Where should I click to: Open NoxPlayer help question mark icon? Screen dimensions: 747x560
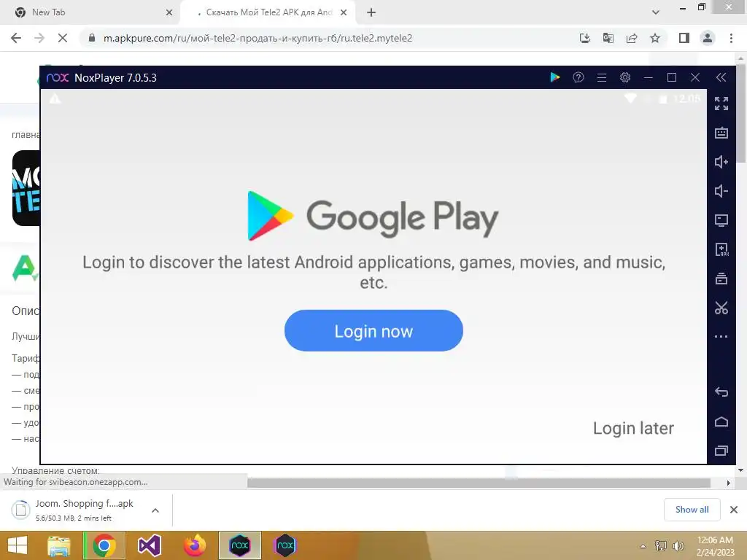[578, 77]
